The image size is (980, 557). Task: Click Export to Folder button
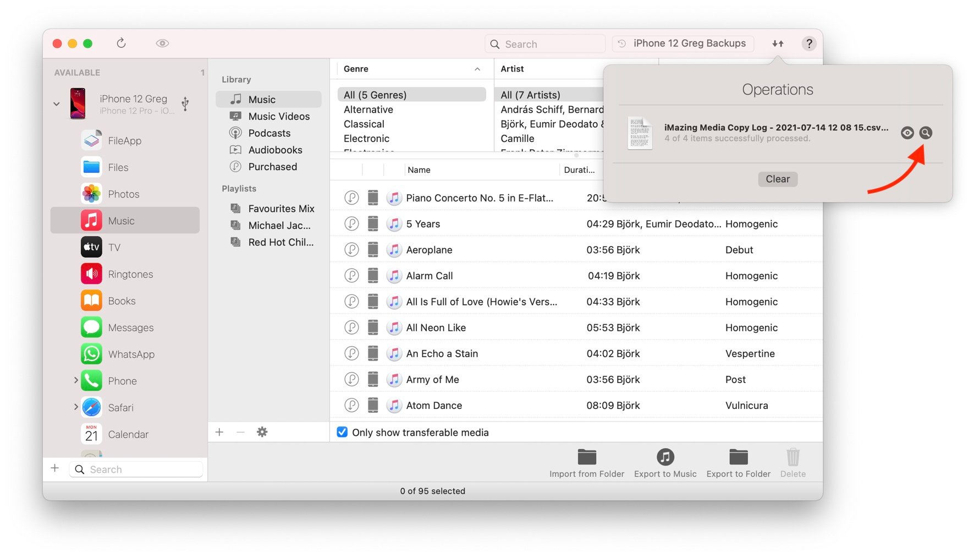pos(738,463)
